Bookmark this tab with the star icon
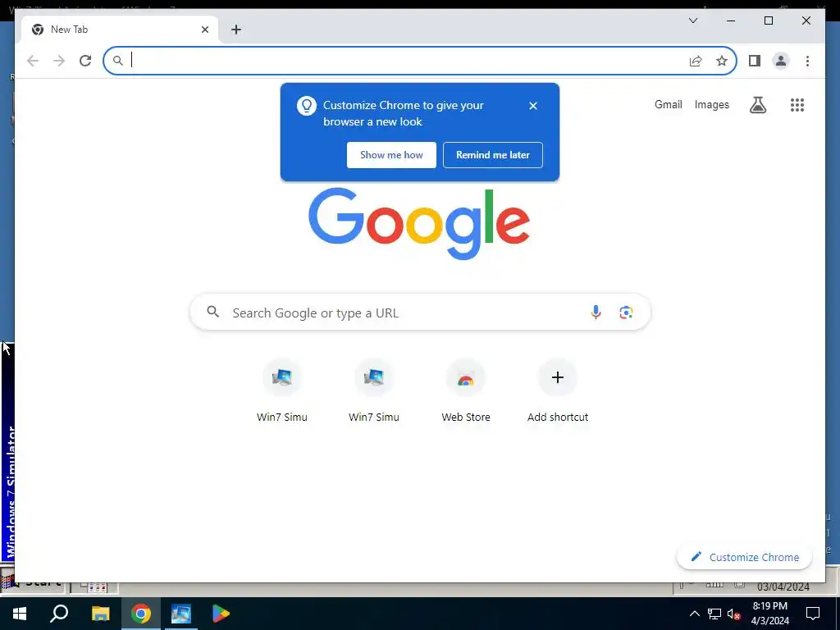 pyautogui.click(x=722, y=61)
